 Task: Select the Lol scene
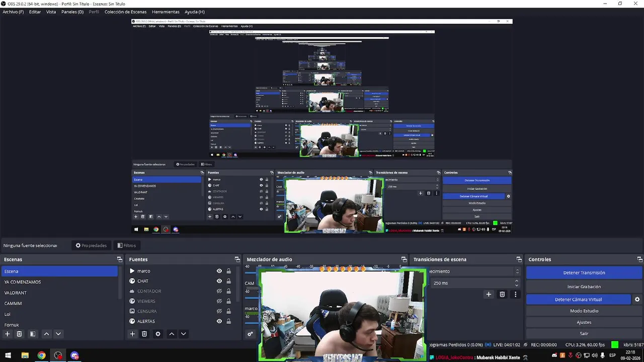[x=59, y=314]
